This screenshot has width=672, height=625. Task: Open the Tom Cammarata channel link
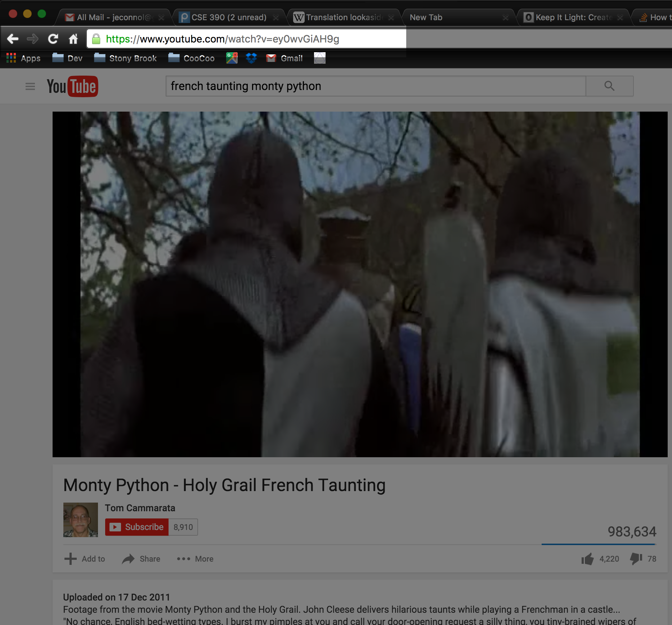pos(140,508)
